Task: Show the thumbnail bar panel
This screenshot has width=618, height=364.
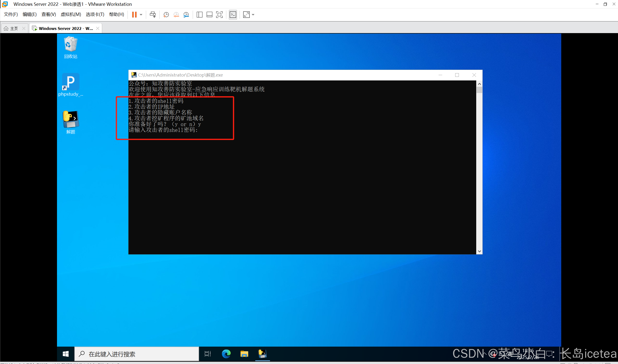Action: click(209, 15)
